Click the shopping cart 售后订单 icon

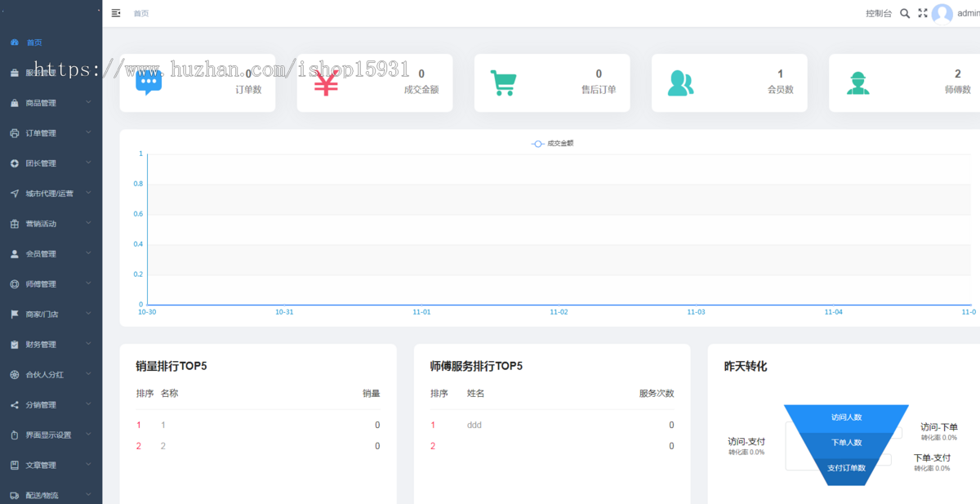(x=503, y=83)
